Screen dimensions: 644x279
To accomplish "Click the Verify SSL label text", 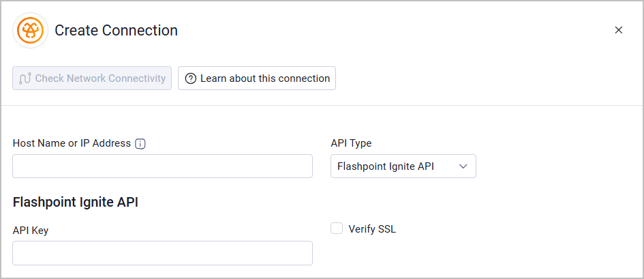I will (372, 229).
